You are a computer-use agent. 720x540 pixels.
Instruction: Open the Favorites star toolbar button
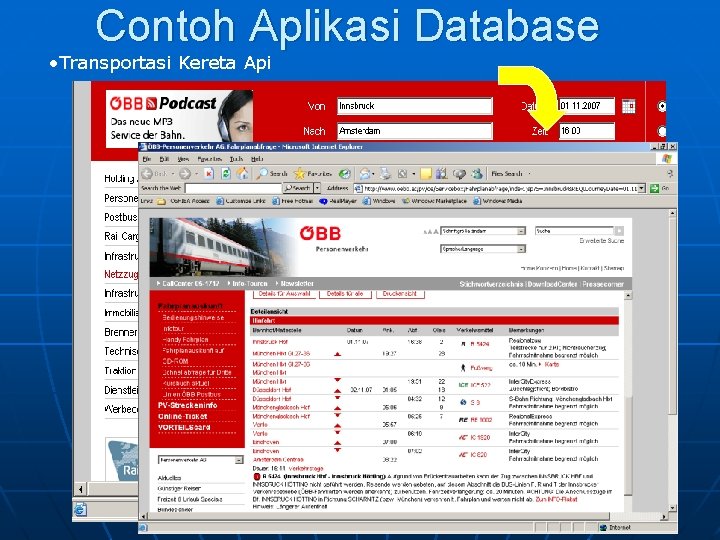pyautogui.click(x=313, y=174)
